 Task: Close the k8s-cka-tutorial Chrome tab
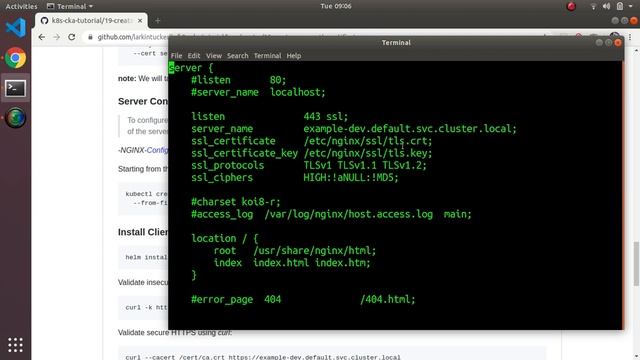coord(140,20)
